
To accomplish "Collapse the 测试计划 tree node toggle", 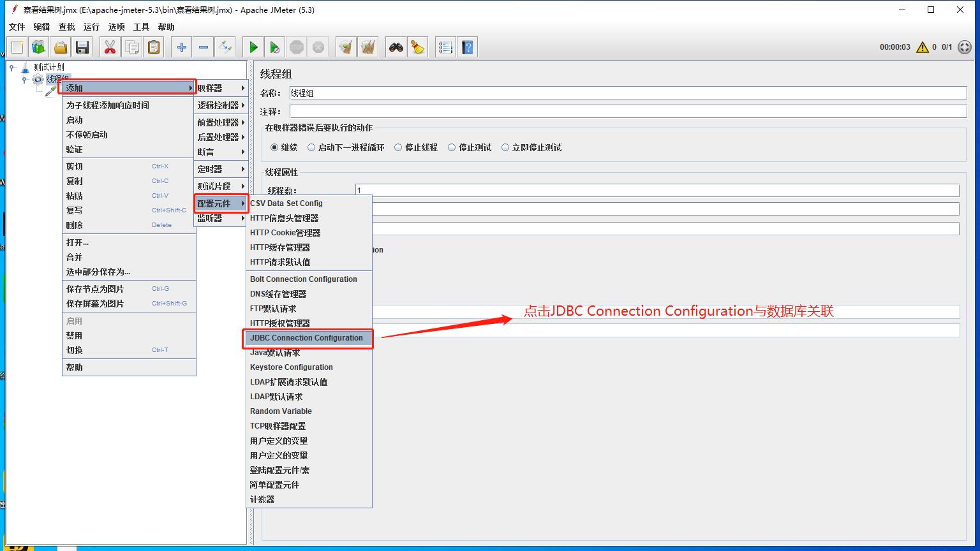I will (11, 67).
